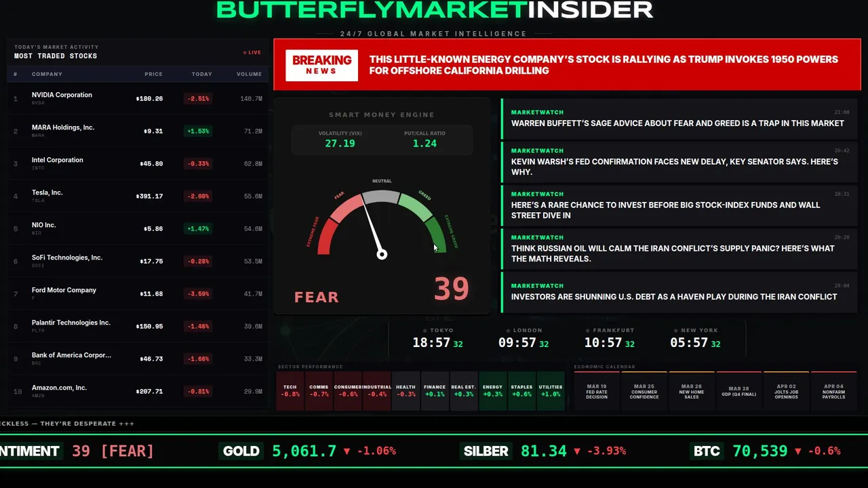
Task: Click NVIDIA's -2.51% change badge
Action: [198, 98]
